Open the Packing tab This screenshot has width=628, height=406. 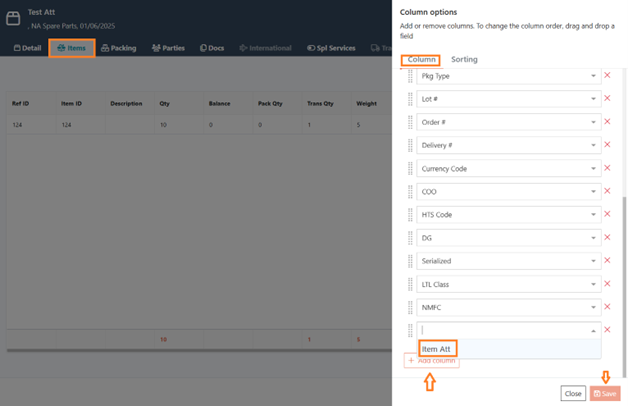click(119, 48)
